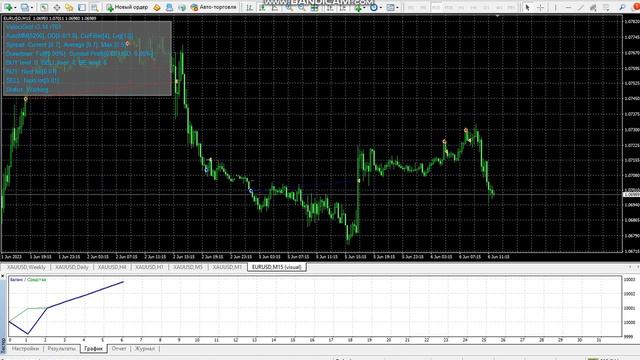Select the Trendline drawing tool
The height and width of the screenshot is (360, 640).
pyautogui.click(x=580, y=7)
